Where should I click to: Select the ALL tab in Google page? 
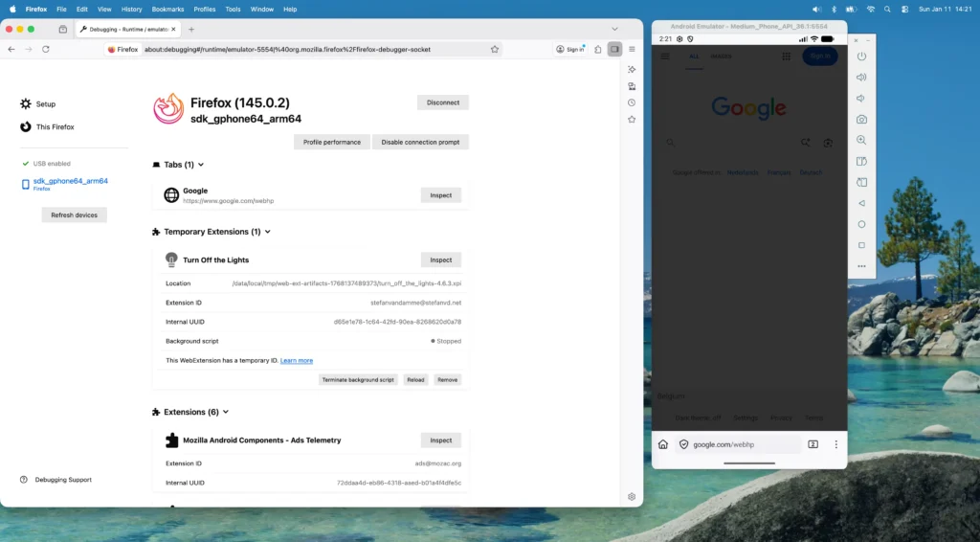(694, 56)
